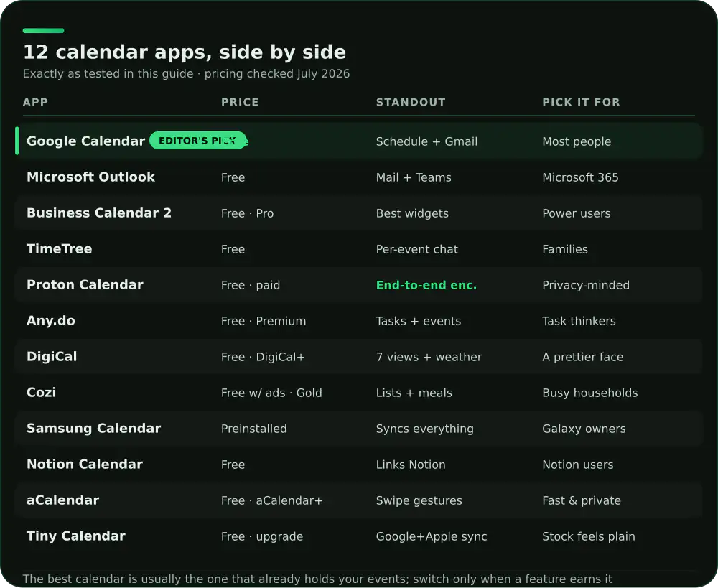Click 'Notion users' recommendation cell
This screenshot has height=588, width=718.
pos(578,465)
